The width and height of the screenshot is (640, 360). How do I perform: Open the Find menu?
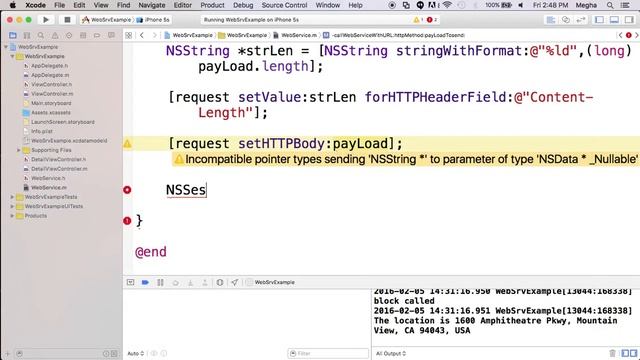tap(123, 5)
